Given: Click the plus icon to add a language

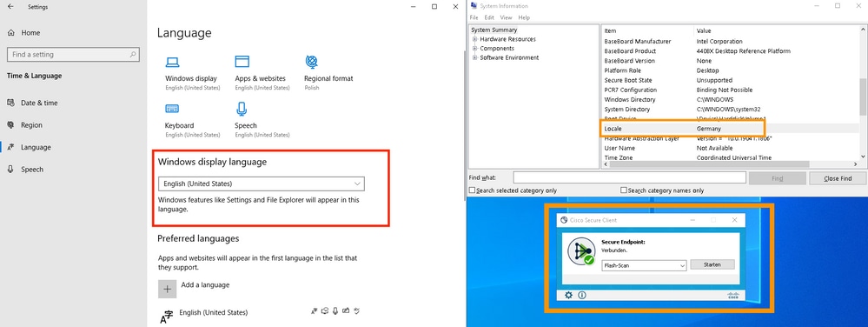Looking at the screenshot, I should point(167,290).
